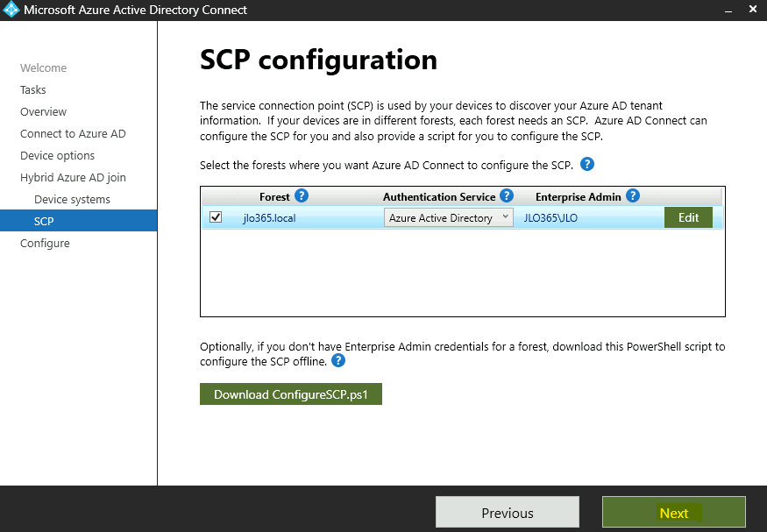Open help icon beside Authentication Service header
Screen dimensions: 767x532
pyautogui.click(x=507, y=196)
